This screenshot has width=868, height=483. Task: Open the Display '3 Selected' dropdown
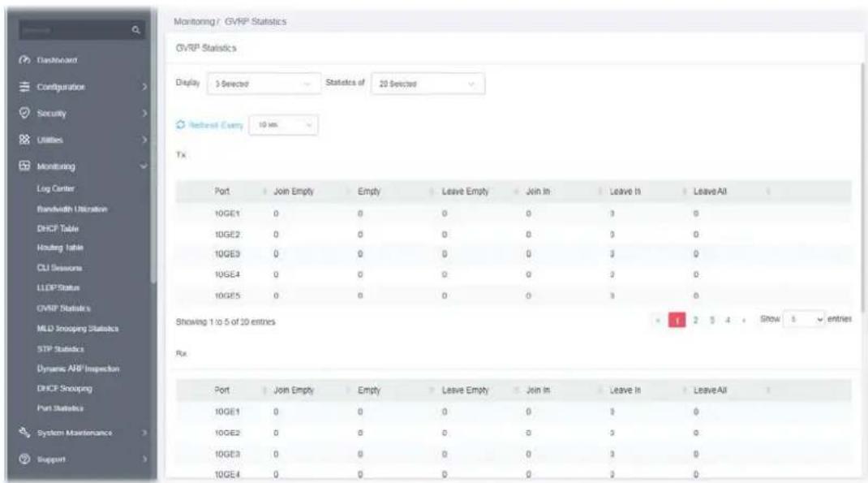pos(264,84)
